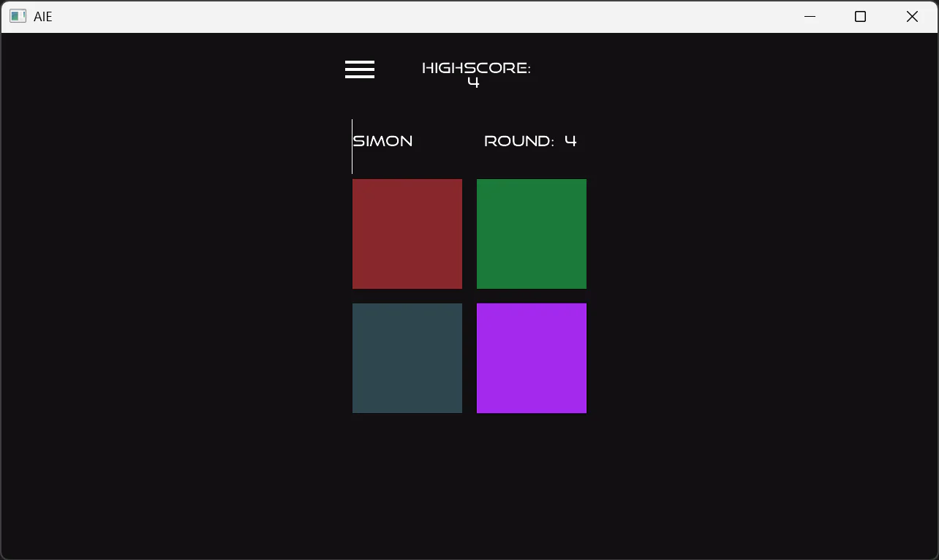Select the SIMON title text

coord(382,140)
